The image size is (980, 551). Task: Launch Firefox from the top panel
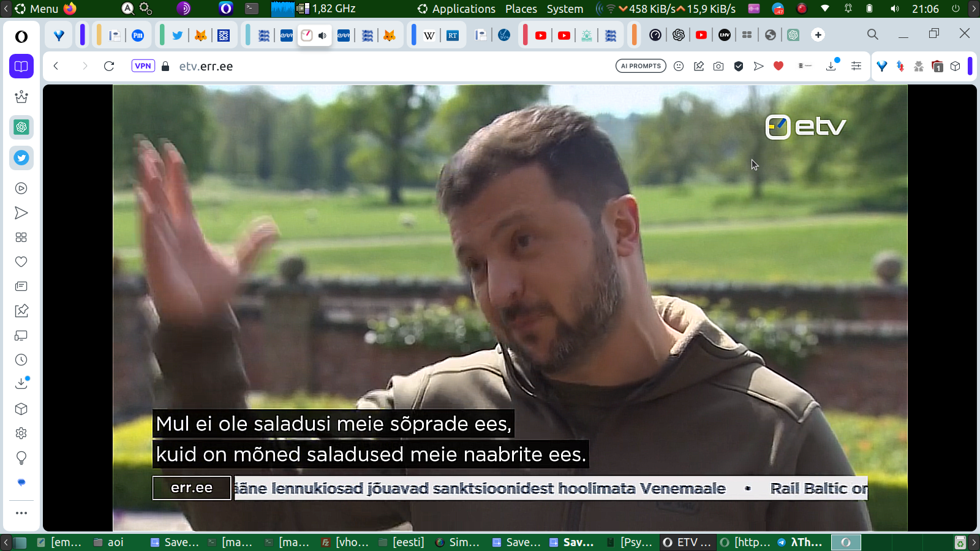[70, 9]
